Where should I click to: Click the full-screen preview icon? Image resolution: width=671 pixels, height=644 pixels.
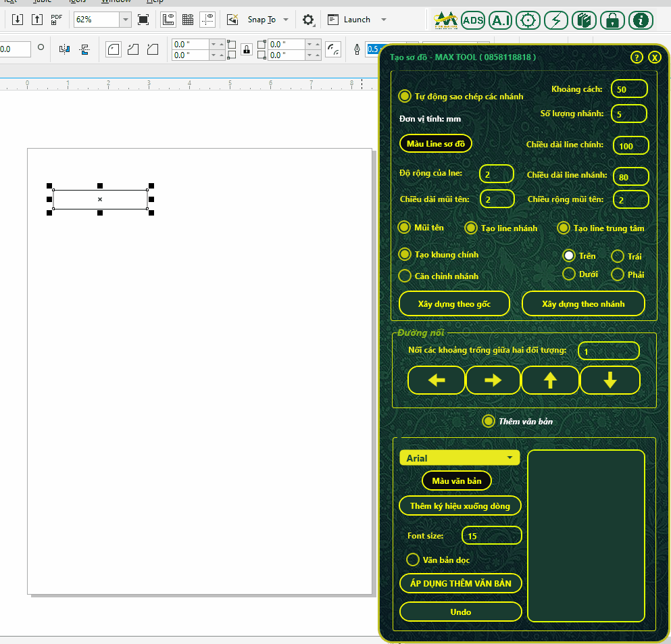point(143,20)
